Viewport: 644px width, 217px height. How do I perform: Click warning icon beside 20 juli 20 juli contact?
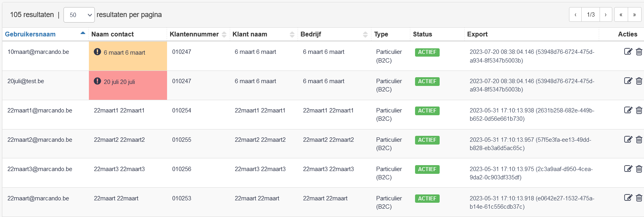click(97, 81)
